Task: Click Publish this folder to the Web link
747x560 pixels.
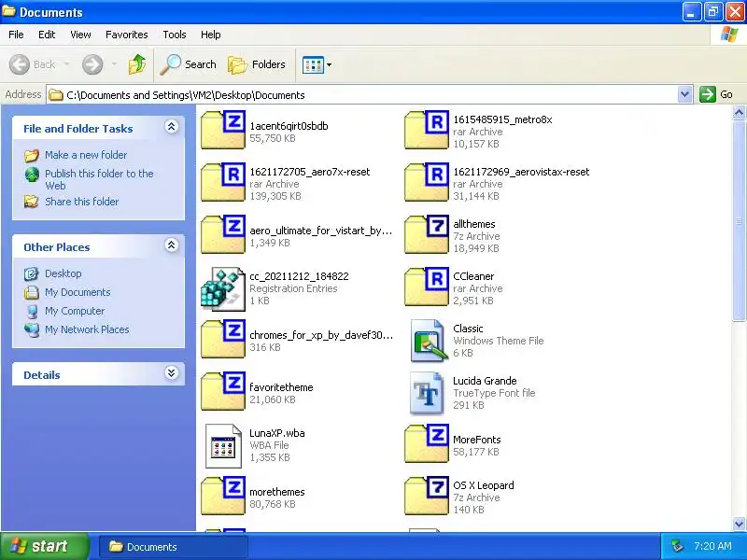Action: tap(99, 179)
